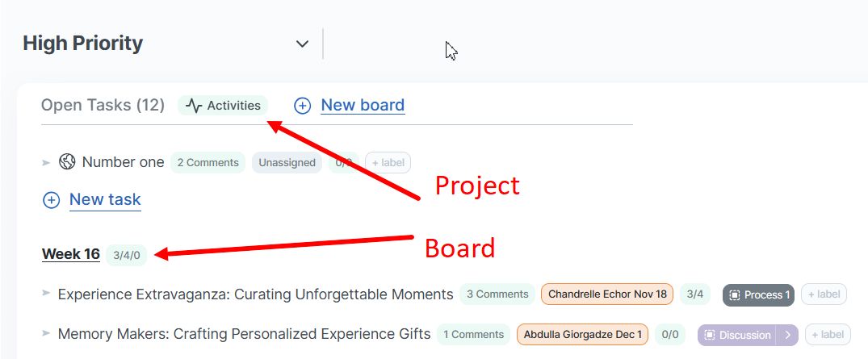The height and width of the screenshot is (359, 868).
Task: Click the New task link
Action: pos(105,199)
